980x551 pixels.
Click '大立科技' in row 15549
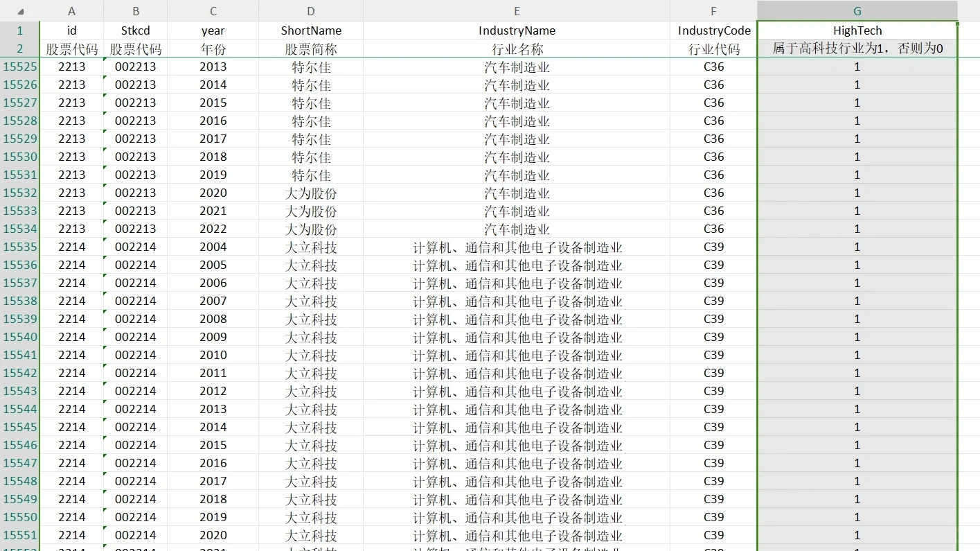click(x=311, y=499)
